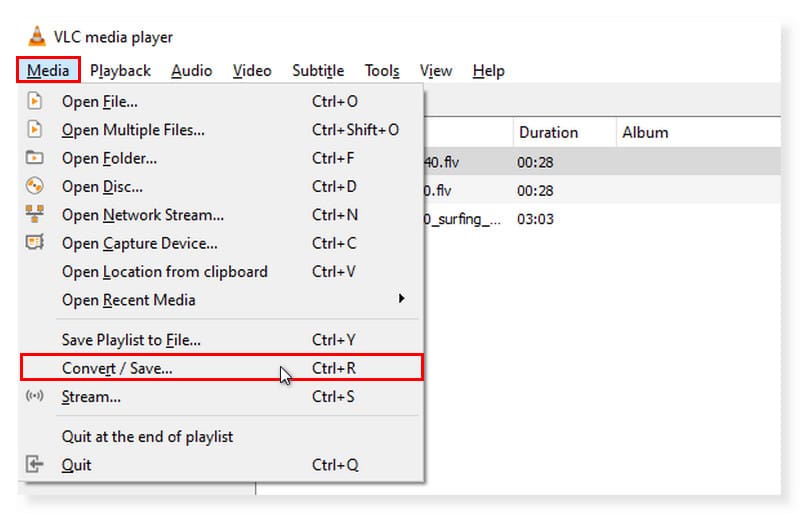Click the Open Capture Device icon
This screenshot has width=800, height=514.
click(35, 243)
